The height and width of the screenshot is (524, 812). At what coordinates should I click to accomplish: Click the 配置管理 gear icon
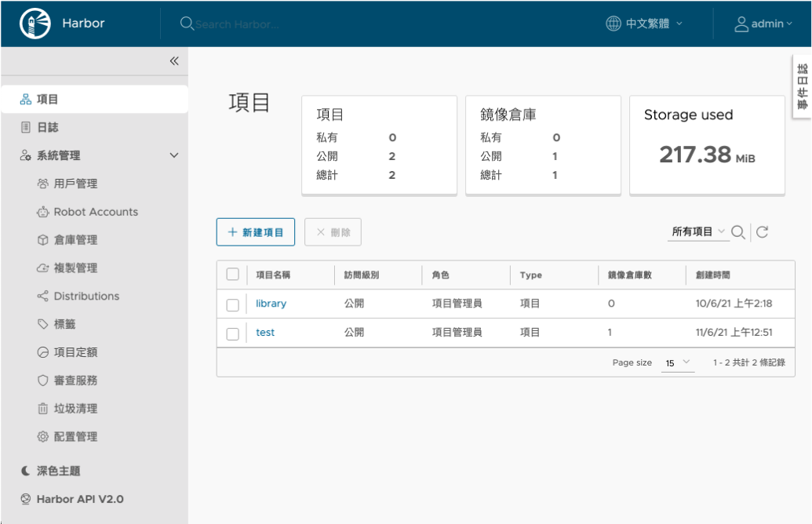[42, 436]
